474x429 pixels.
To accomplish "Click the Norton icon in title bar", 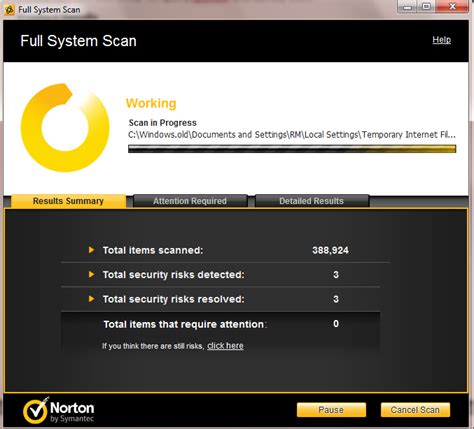I will click(9, 10).
